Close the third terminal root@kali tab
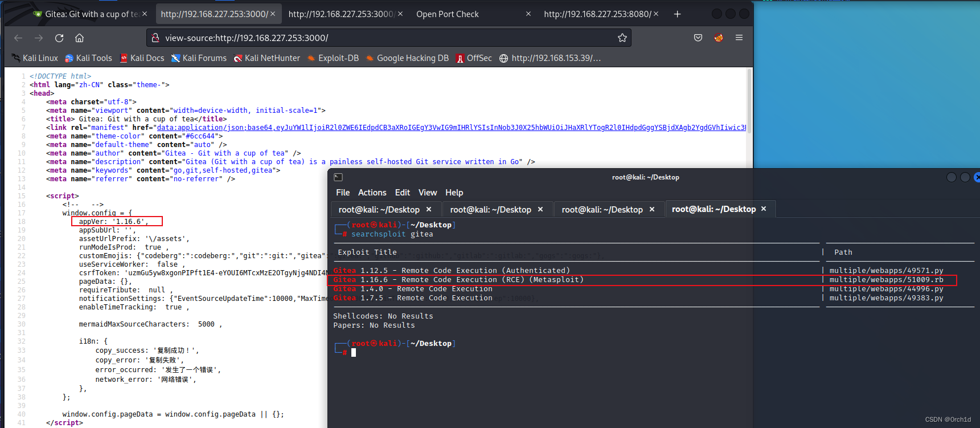Viewport: 980px width, 428px height. (x=652, y=209)
